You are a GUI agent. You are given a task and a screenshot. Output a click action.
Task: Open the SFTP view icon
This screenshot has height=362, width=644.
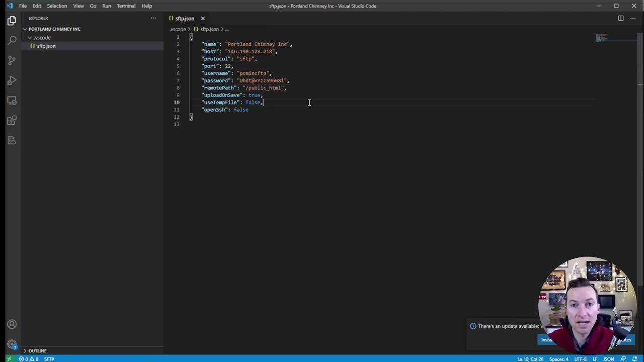tap(12, 140)
